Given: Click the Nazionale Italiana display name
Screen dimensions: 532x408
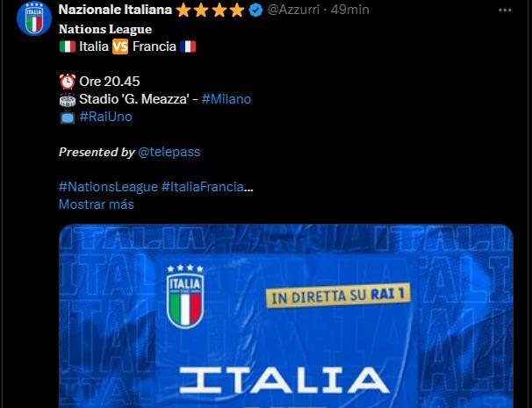Looking at the screenshot, I should 115,10.
